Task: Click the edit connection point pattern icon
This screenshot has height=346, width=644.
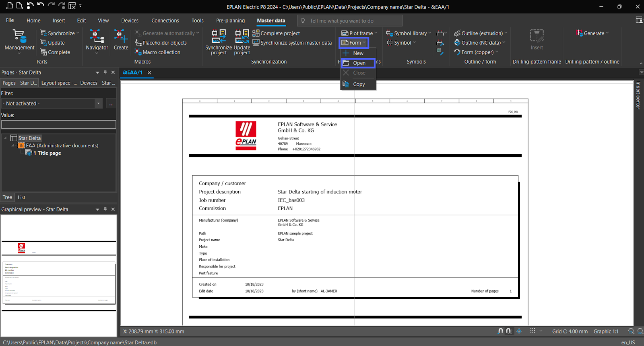Action: [440, 43]
